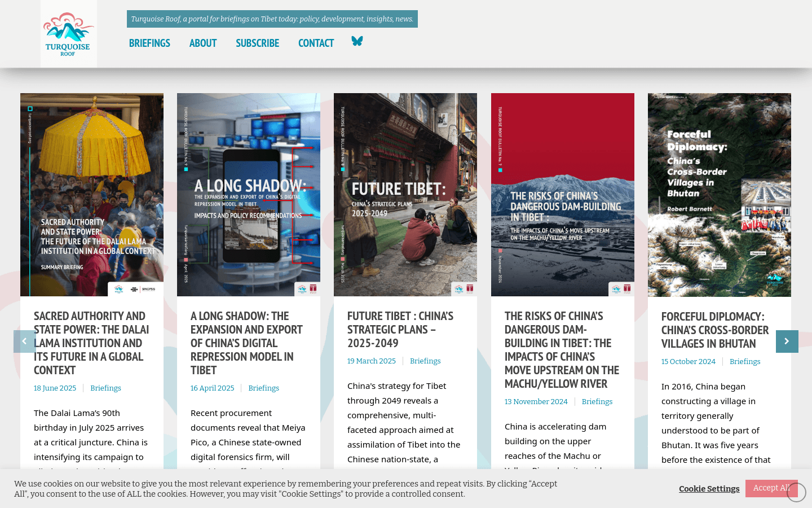Click the SUBSCRIBE navigation item
This screenshot has width=812, height=508.
click(257, 43)
